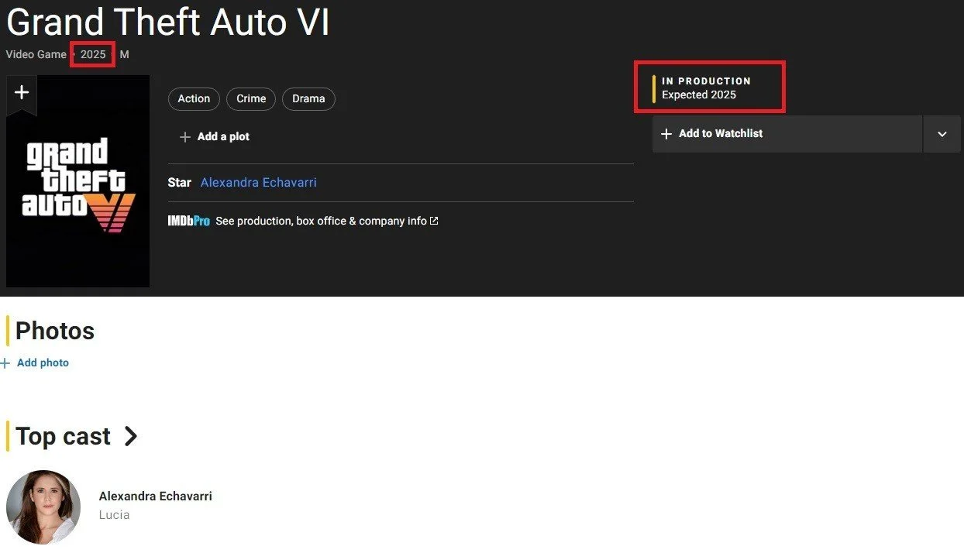Screen dimensions: 964x560
Task: Click Alexandra Echavarri's cast photo
Action: point(43,507)
